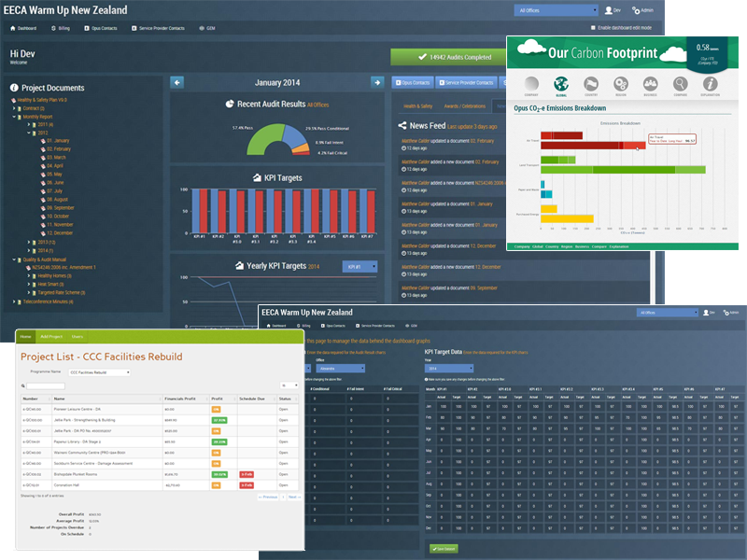Expand the Contract folder in Project Documents
Image resolution: width=747 pixels, height=560 pixels.
14,108
